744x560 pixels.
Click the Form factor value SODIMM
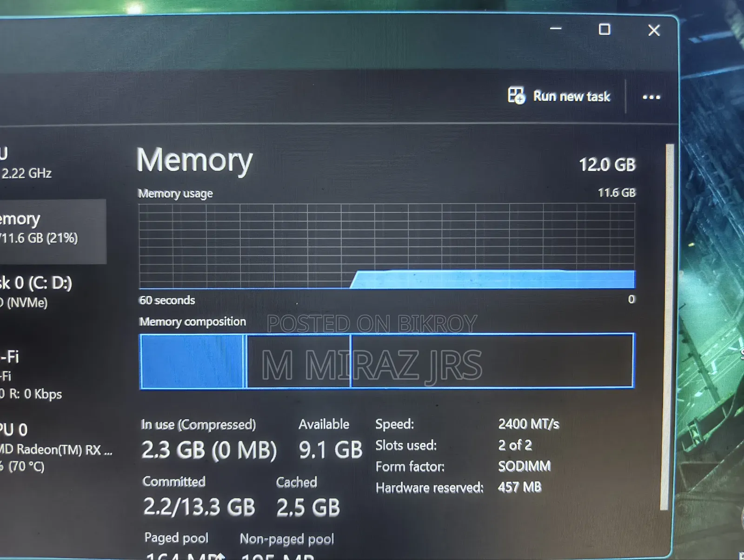coord(524,466)
